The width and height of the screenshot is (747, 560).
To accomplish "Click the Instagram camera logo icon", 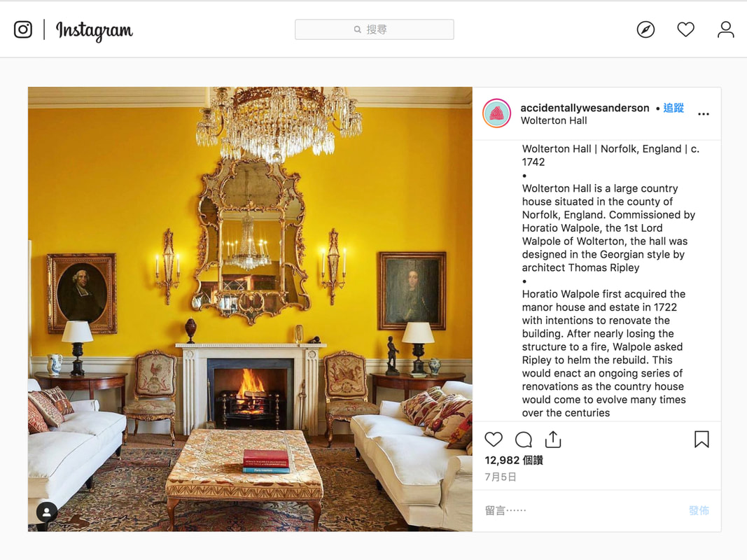I will click(x=23, y=29).
